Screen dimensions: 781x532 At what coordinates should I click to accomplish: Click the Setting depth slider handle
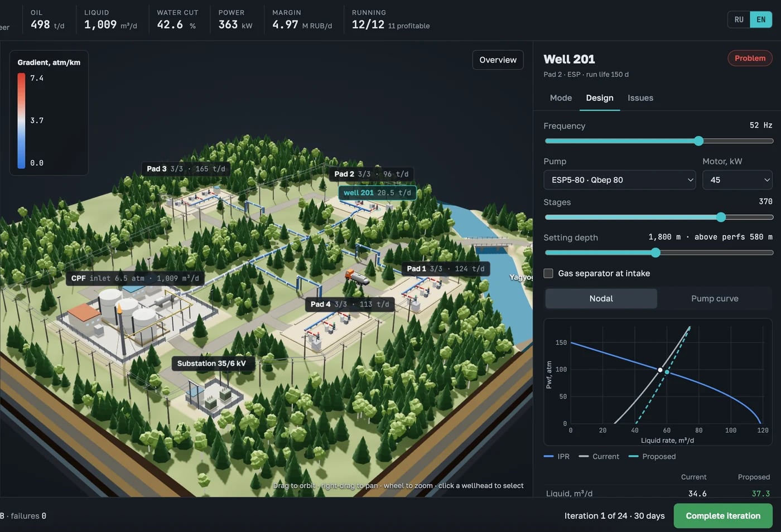655,253
